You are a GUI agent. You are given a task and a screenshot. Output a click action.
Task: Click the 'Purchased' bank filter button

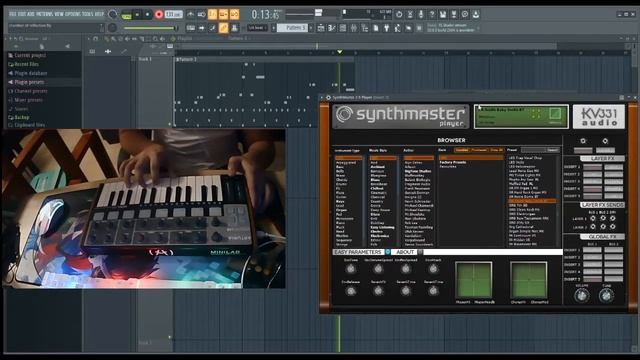479,150
